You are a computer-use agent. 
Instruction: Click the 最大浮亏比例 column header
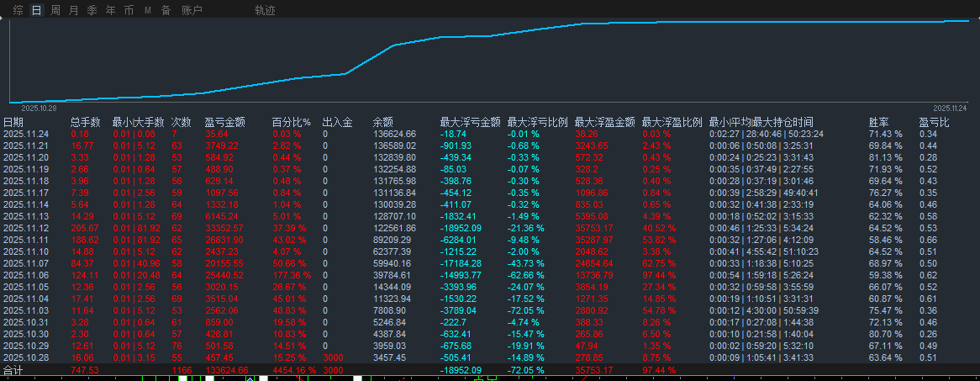coord(538,123)
